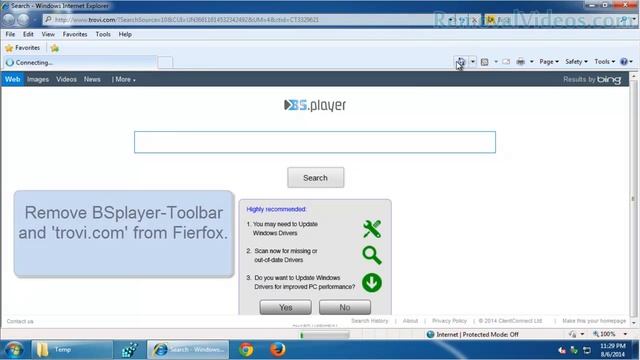Click the taskbar clock showing 11:29 PM
This screenshot has width=640, height=360.
point(613,350)
